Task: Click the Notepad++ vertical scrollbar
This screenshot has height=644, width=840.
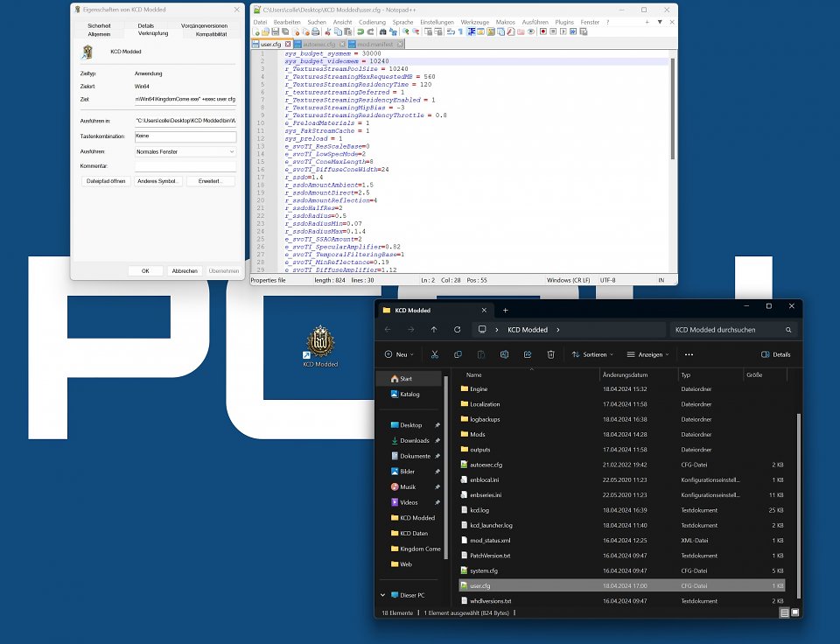Action: [672, 108]
